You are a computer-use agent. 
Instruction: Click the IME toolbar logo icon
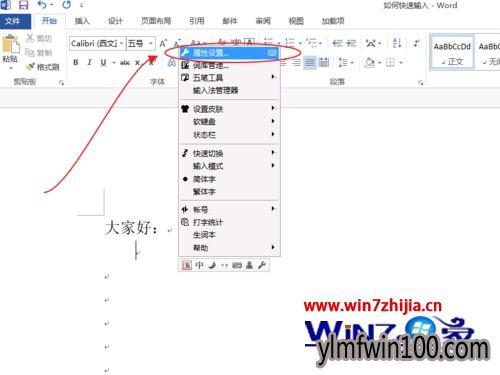[187, 265]
